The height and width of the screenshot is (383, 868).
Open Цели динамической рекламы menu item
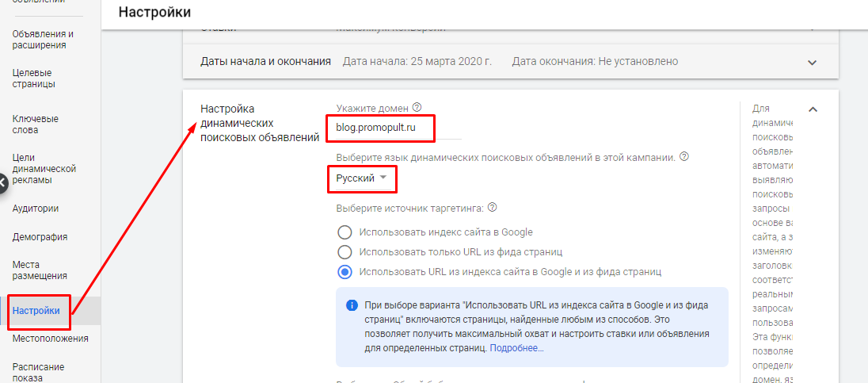[x=44, y=169]
